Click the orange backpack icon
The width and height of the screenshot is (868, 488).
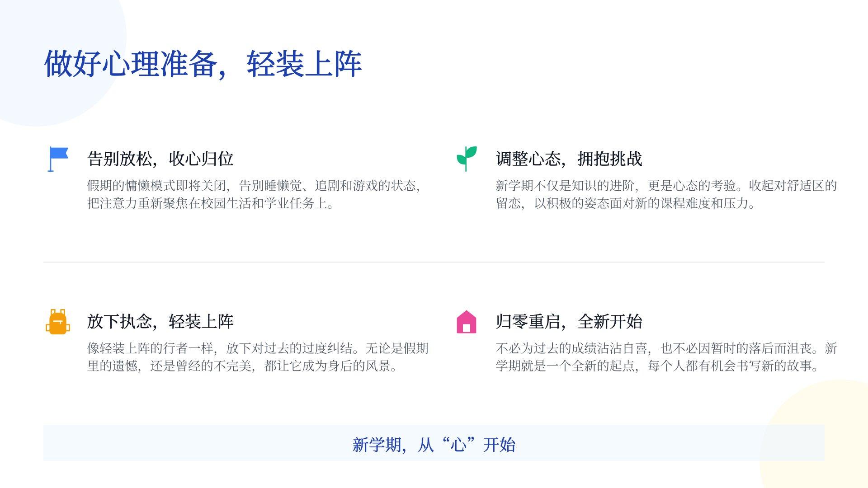tap(58, 322)
